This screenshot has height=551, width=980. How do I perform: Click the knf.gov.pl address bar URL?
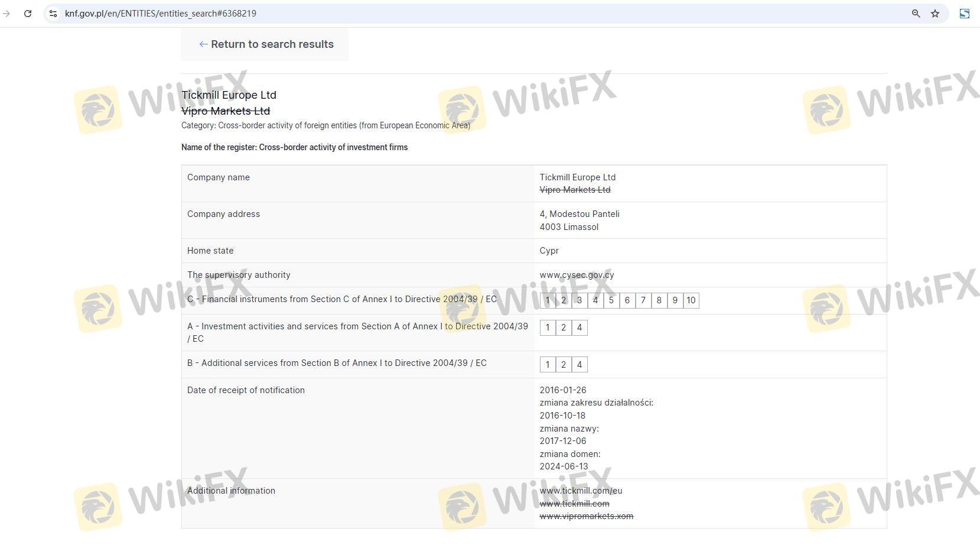tap(161, 14)
